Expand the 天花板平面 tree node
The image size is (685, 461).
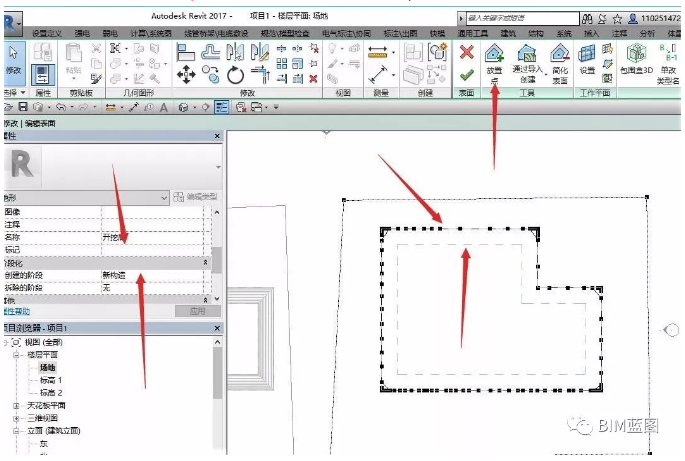click(x=16, y=406)
